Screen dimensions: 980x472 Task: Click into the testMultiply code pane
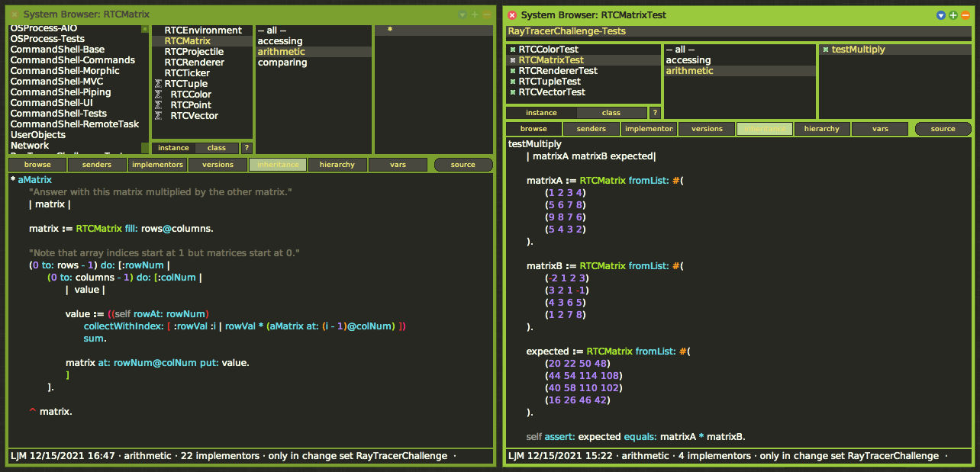pyautogui.click(x=739, y=291)
